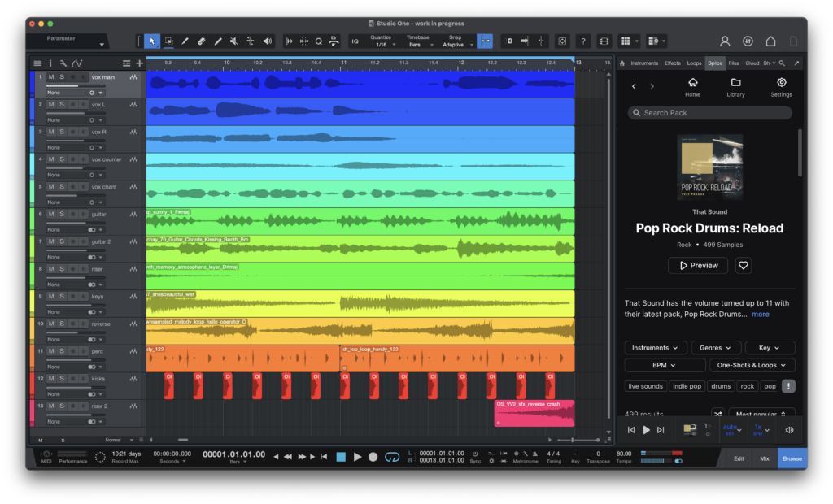
Task: Open the Pop Rock: Reload cover artwork
Action: click(709, 167)
